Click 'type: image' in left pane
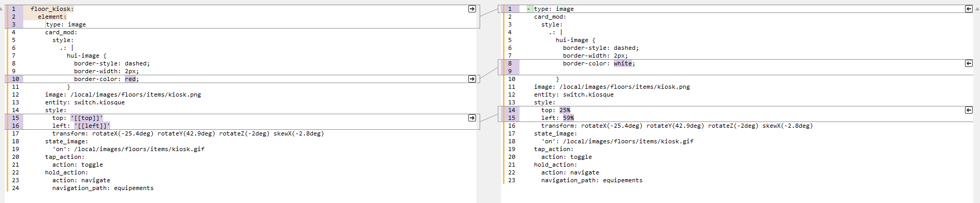The width and height of the screenshot is (980, 203). pyautogui.click(x=66, y=24)
